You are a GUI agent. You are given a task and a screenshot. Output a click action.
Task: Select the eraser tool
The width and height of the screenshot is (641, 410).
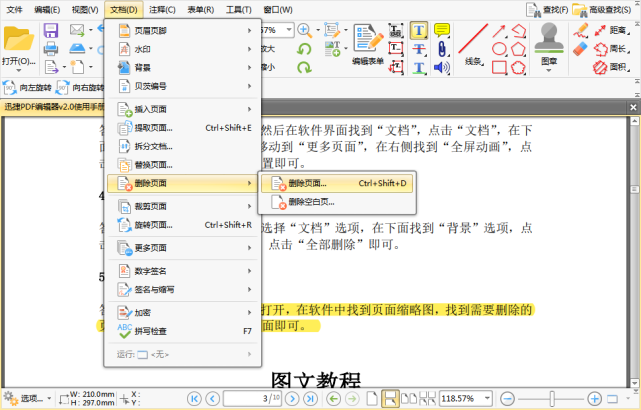pos(580,49)
